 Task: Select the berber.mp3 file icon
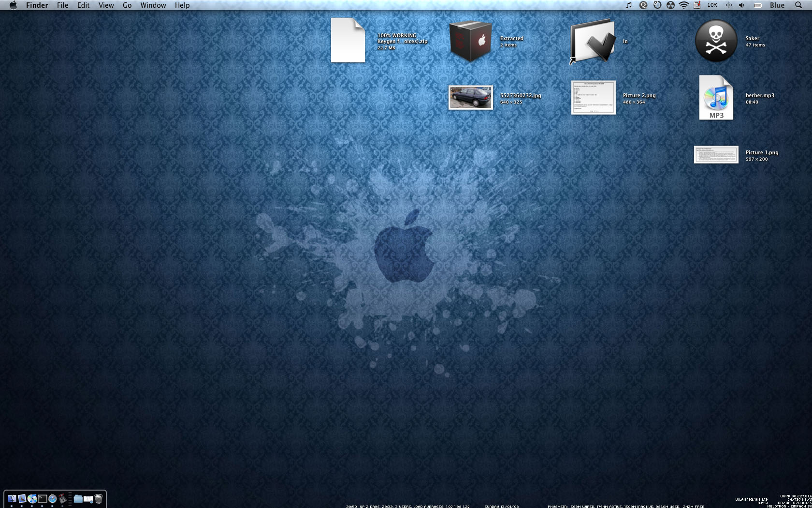pos(716,98)
